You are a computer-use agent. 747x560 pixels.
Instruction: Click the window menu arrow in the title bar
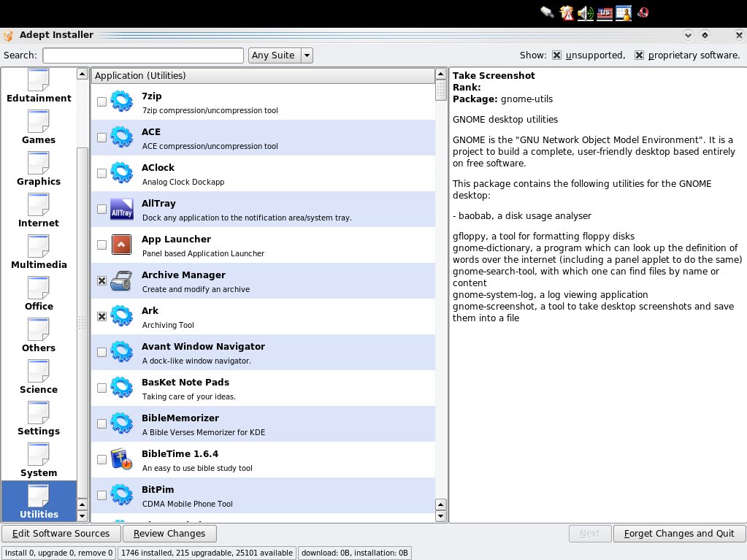click(688, 35)
